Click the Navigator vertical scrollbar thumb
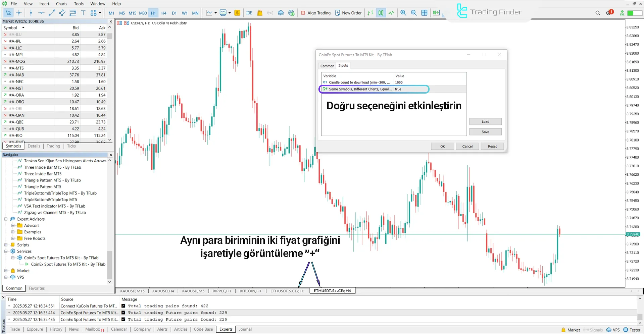Image resolution: width=644 pixels, height=334 pixels. (109, 265)
